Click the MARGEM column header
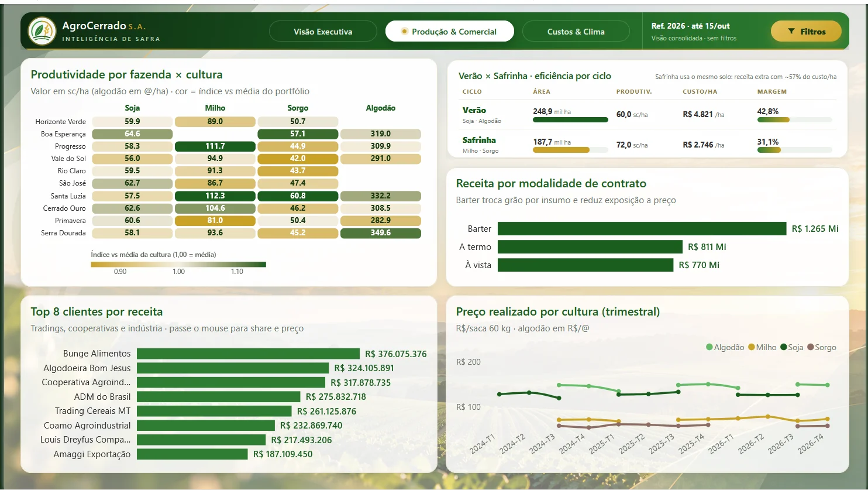Viewport: 868px width, 490px height. coord(772,92)
